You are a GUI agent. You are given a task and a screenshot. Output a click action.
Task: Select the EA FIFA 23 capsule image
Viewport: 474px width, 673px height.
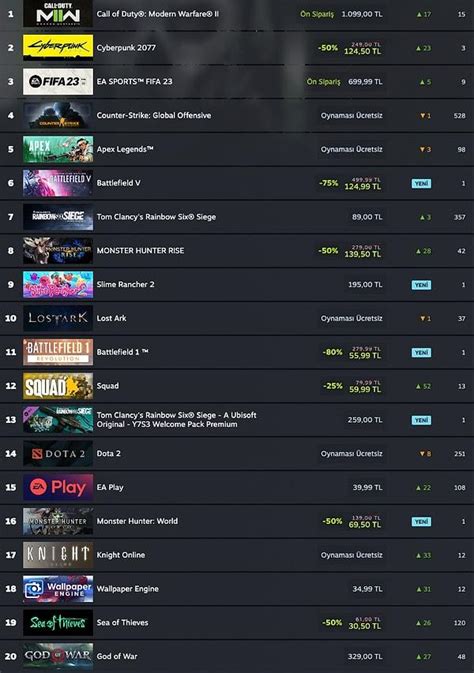coord(58,81)
